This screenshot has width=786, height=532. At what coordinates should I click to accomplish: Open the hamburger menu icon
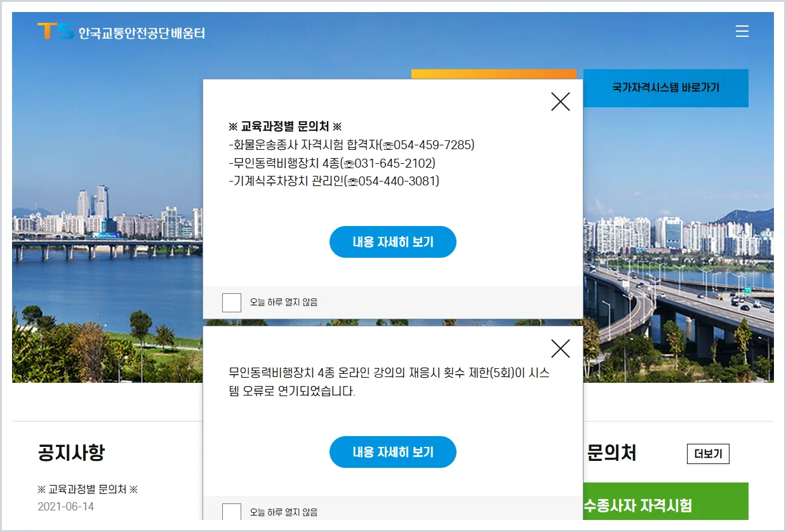pos(742,31)
